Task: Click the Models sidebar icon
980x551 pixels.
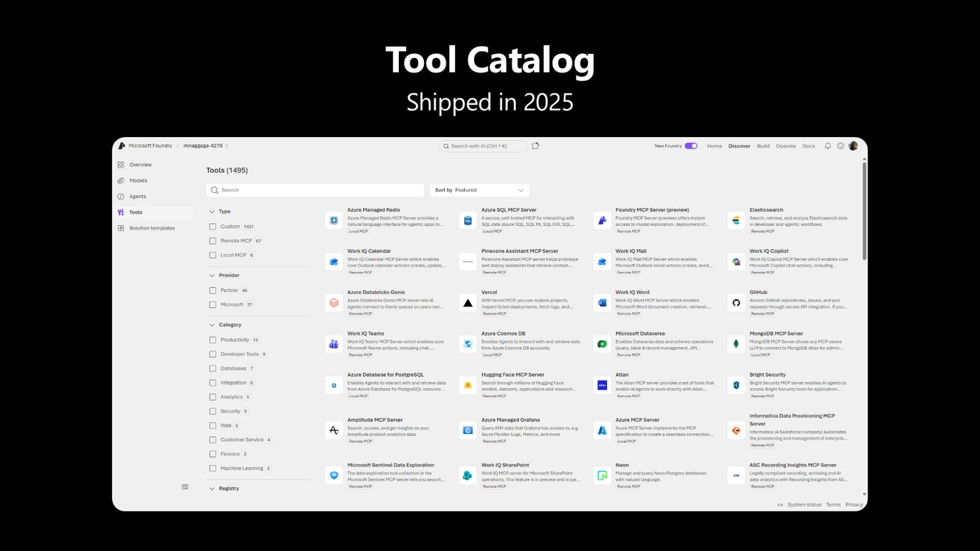Action: point(121,181)
